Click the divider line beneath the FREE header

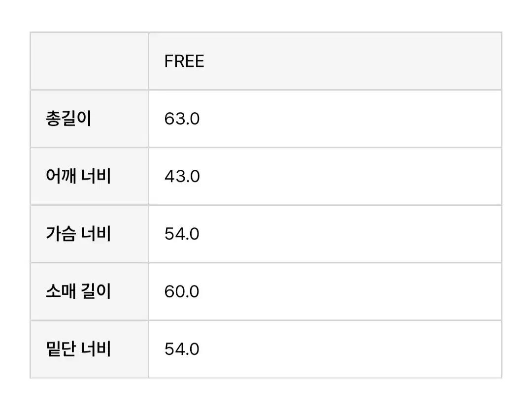(325, 90)
